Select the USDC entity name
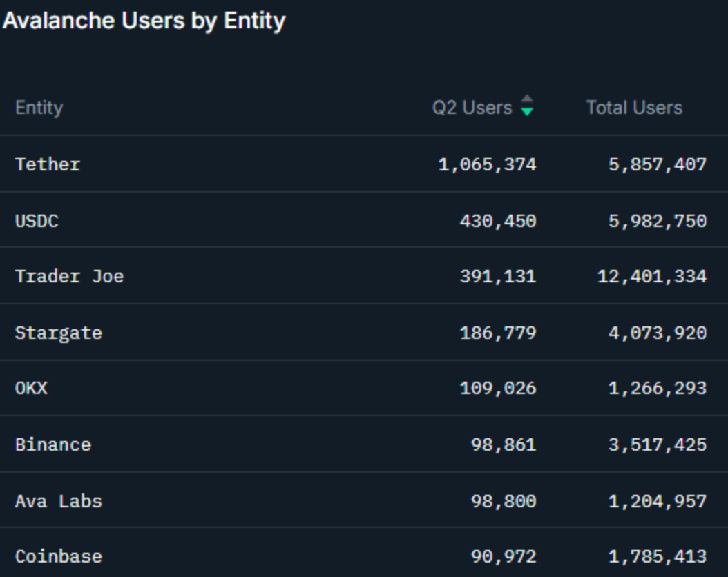The height and width of the screenshot is (577, 728). [37, 221]
